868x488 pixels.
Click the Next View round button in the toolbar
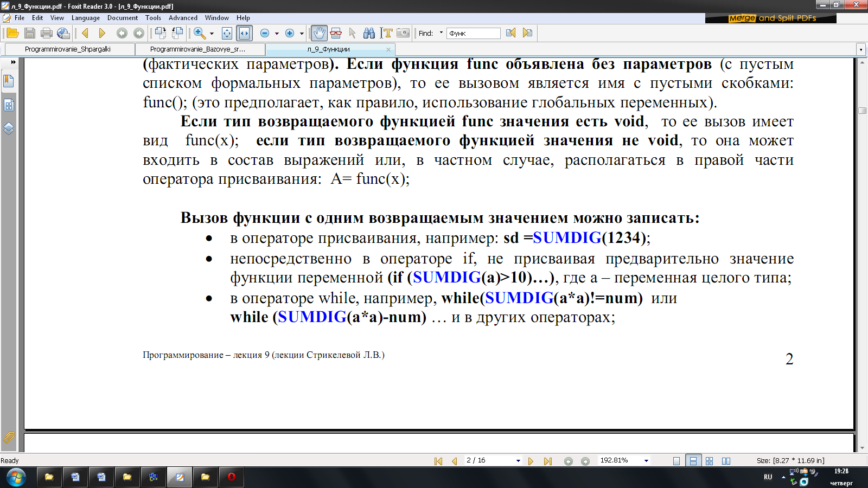pos(139,33)
